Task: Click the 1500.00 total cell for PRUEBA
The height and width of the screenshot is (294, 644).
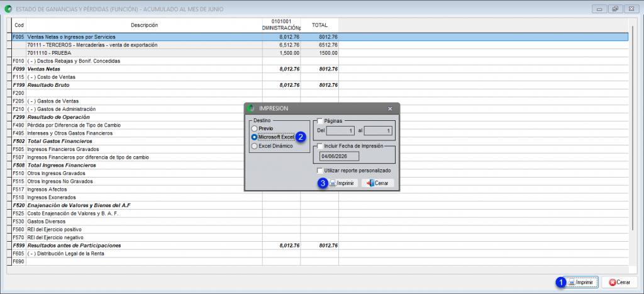Action: click(319, 53)
